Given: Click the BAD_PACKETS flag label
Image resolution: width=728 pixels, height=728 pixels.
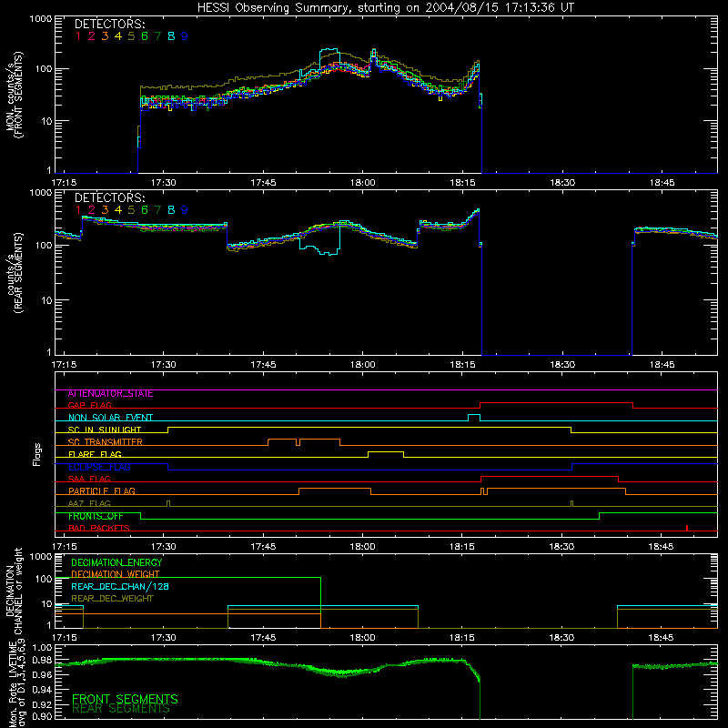Looking at the screenshot, I should [99, 529].
